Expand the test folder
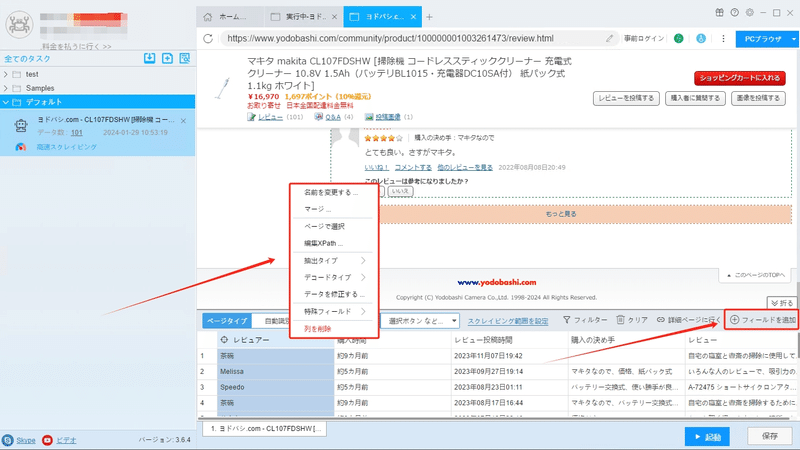800x450 pixels. tap(6, 74)
